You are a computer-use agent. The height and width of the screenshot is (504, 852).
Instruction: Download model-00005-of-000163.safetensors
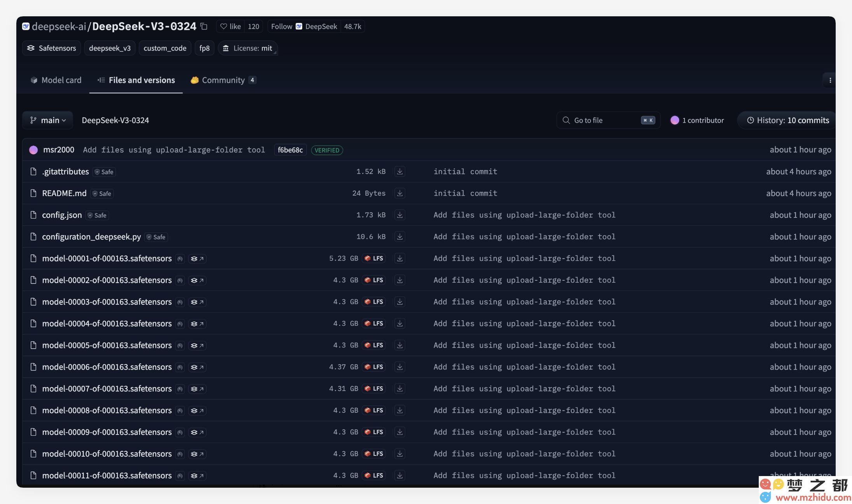(400, 346)
